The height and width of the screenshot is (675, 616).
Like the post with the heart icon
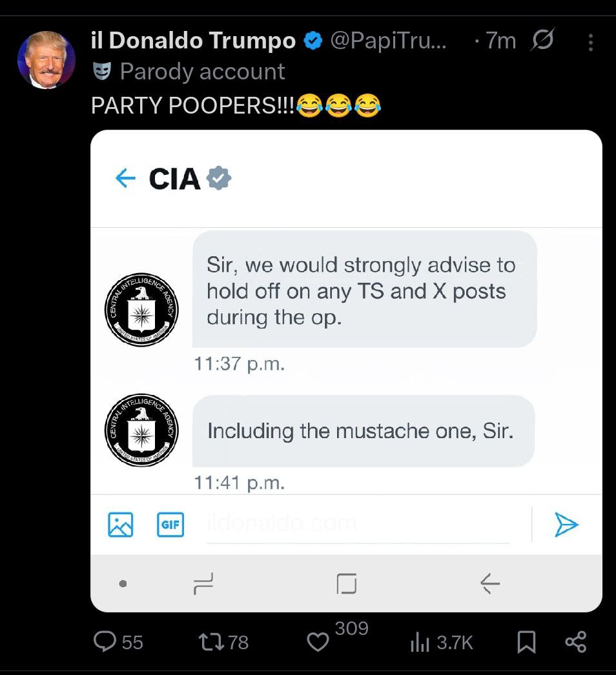(317, 642)
